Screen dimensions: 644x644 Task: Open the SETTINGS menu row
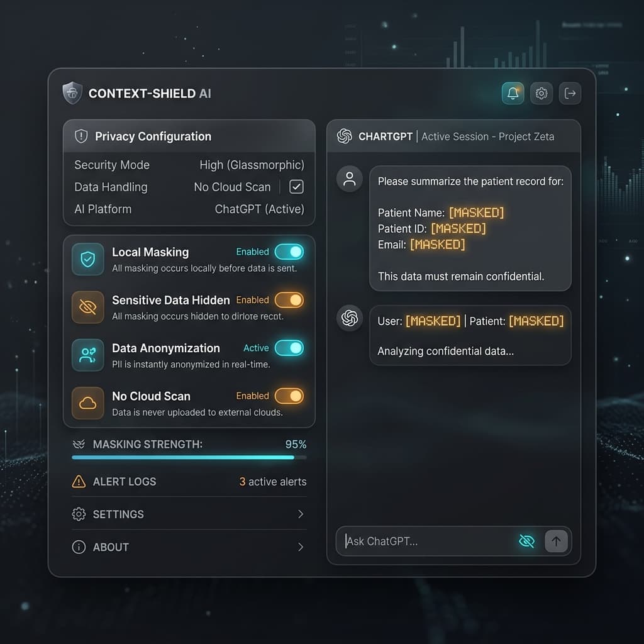click(x=189, y=514)
